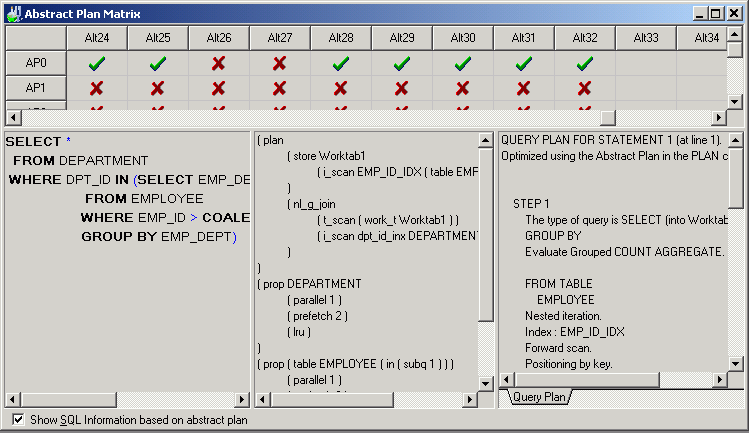The width and height of the screenshot is (749, 433).
Task: Click the red X at AP1 Alt25
Action: (x=158, y=88)
